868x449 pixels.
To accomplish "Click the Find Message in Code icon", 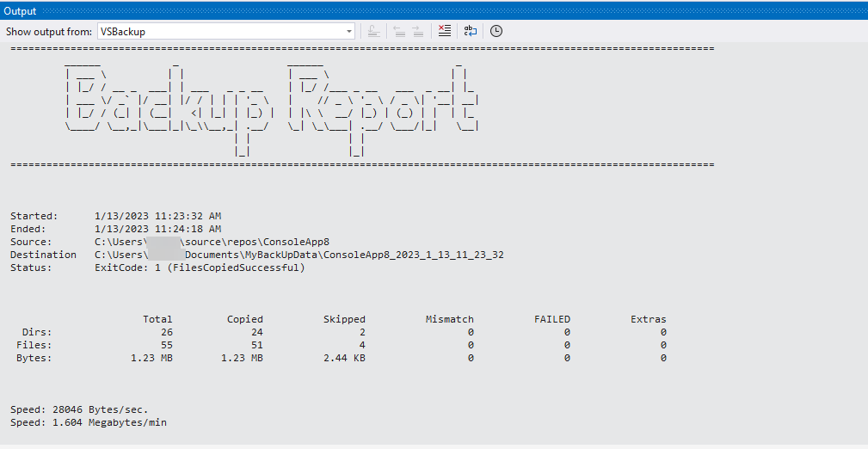I will [373, 31].
